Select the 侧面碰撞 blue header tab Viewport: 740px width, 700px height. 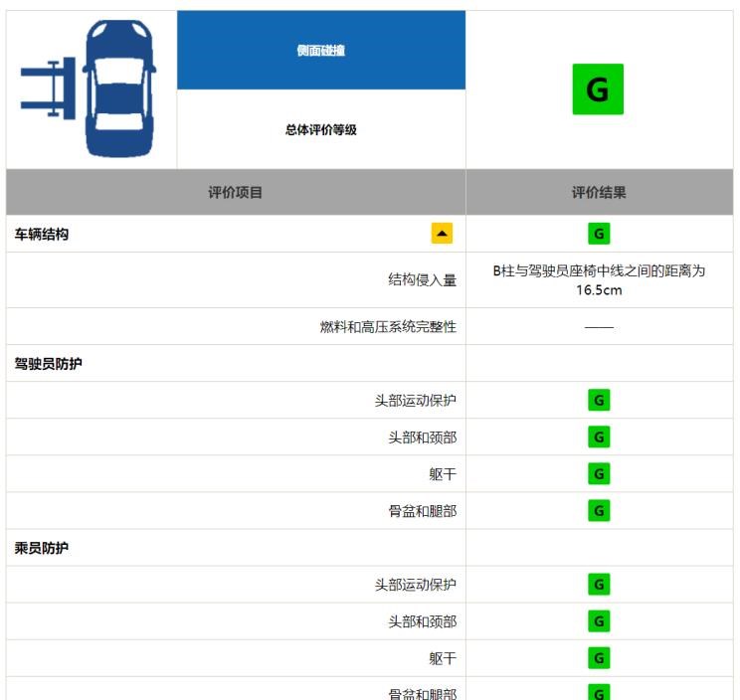321,50
